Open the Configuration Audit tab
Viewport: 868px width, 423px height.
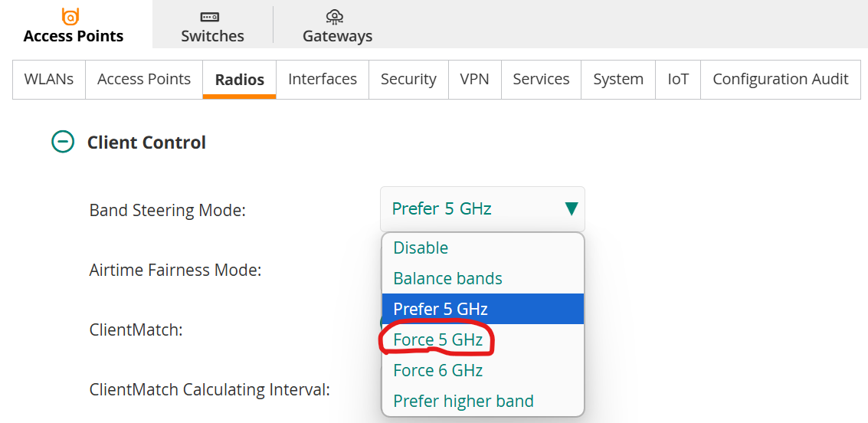pyautogui.click(x=781, y=79)
